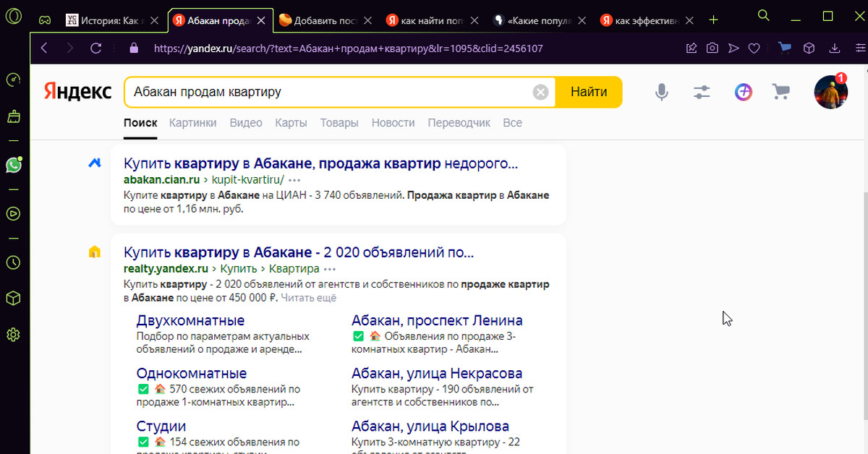Open downloads arrow icon
868x454 pixels.
point(835,48)
